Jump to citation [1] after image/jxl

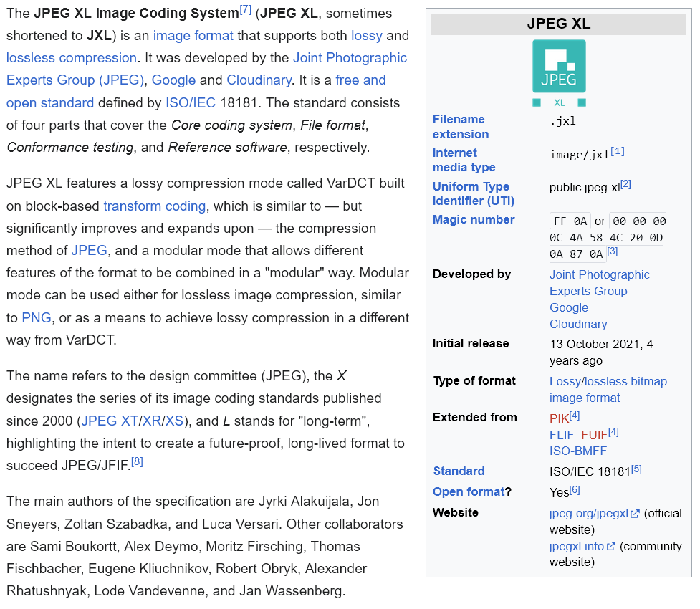coord(618,151)
